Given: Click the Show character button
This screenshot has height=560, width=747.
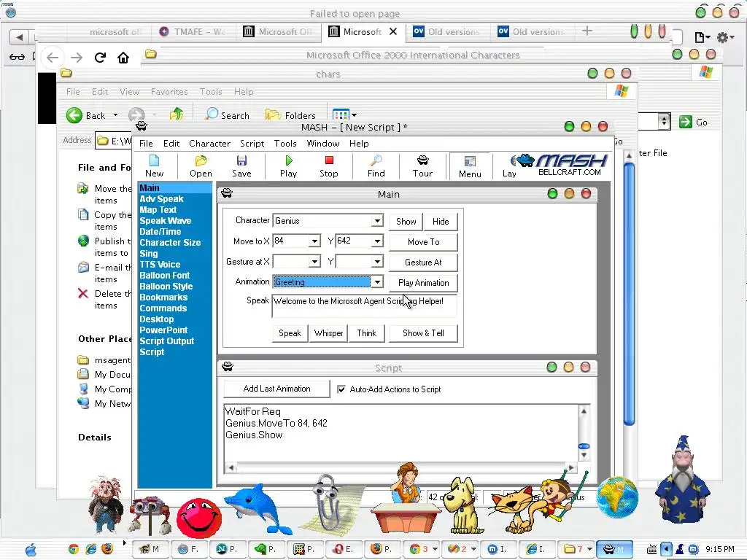Looking at the screenshot, I should click(406, 222).
